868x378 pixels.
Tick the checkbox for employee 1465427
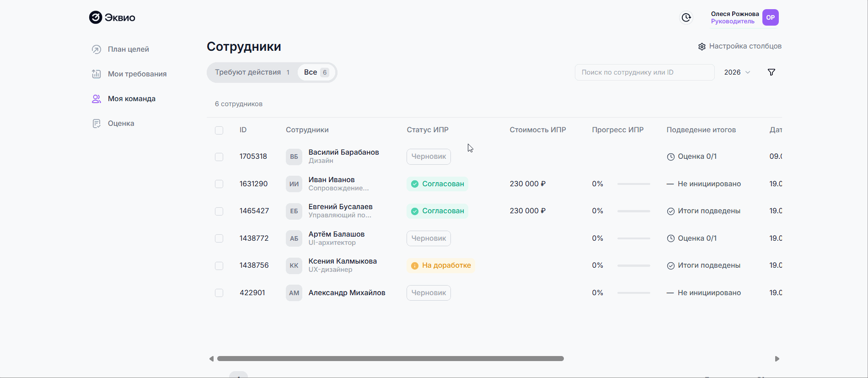[x=219, y=211]
